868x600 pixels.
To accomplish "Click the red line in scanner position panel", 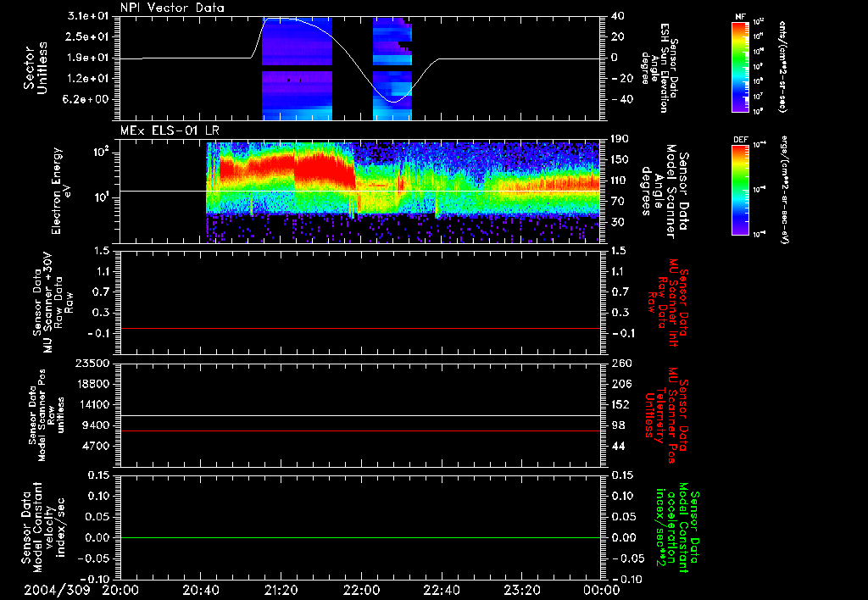I will click(360, 431).
